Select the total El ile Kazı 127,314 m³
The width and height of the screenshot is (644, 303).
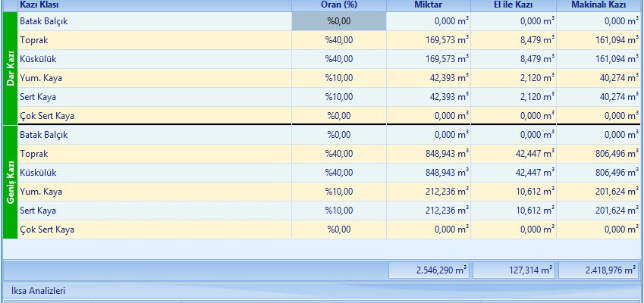[x=514, y=270]
